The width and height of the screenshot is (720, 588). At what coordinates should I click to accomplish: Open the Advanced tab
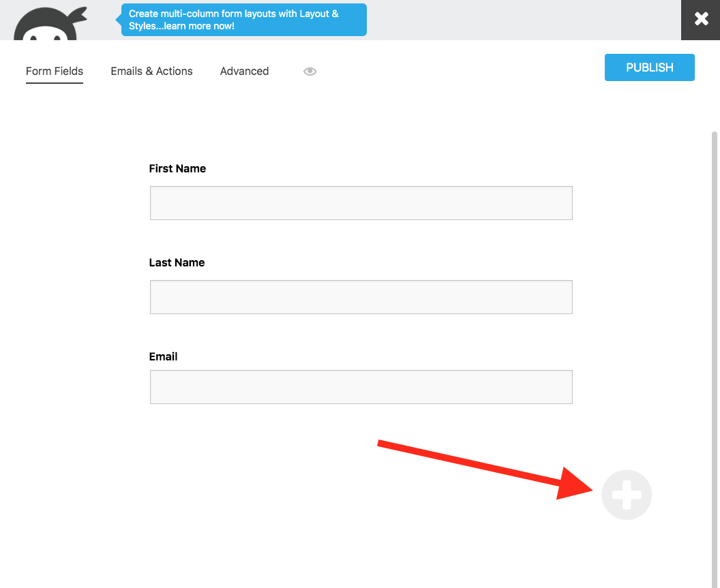click(x=244, y=71)
